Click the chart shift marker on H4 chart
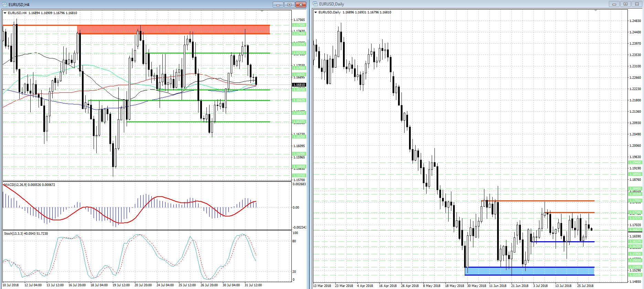The width and height of the screenshot is (644, 289). (x=262, y=11)
